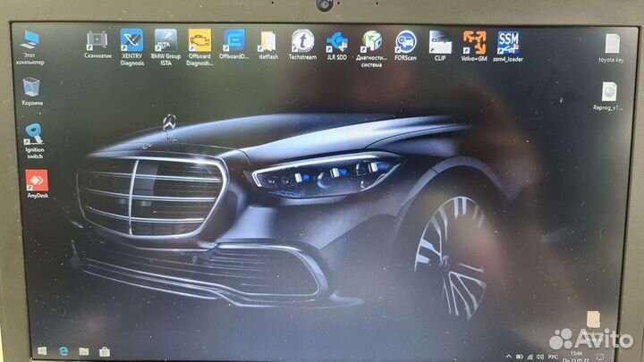Screen dimensions: 644x362
Task: Open Microsoft Edge from the taskbar
Action: (64, 350)
